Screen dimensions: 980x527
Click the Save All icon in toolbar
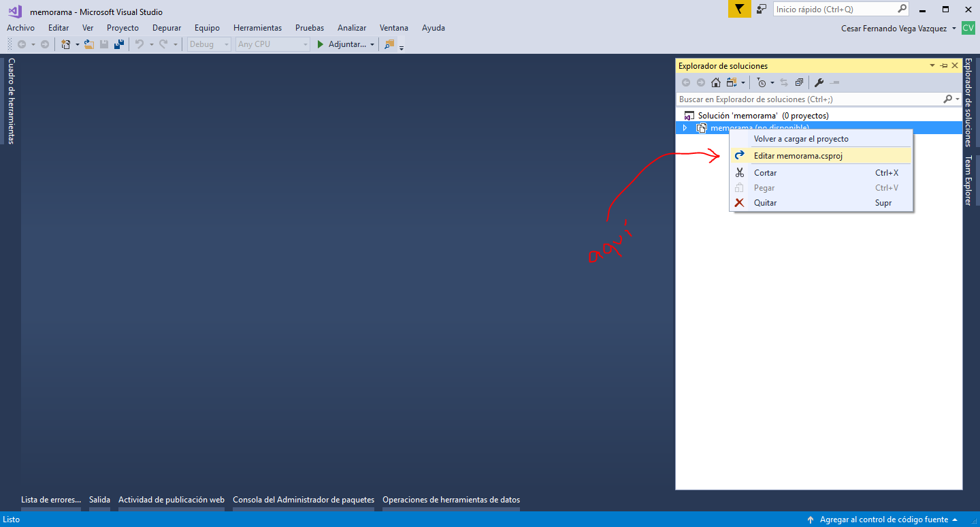[119, 44]
